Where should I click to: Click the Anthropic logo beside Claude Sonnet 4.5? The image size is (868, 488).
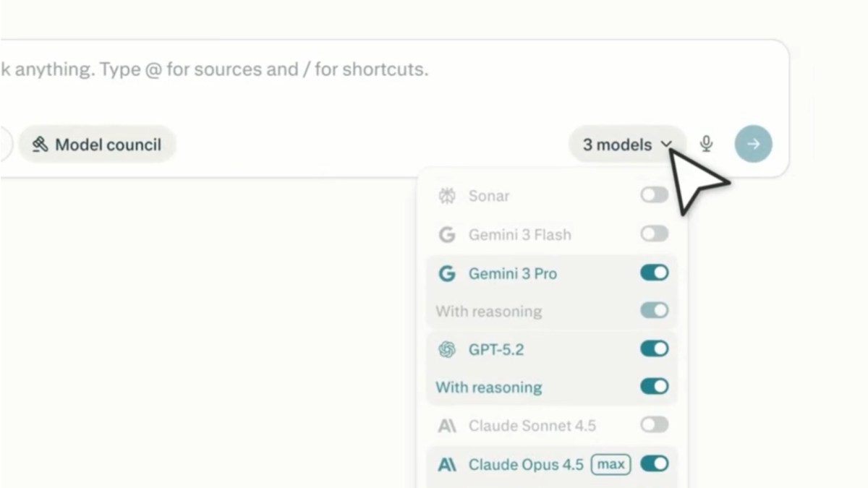click(447, 426)
